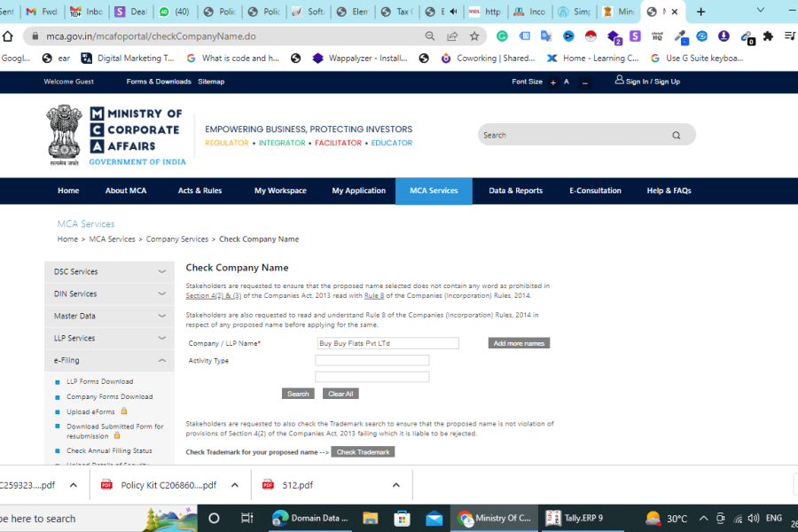Open the Sitemap link

(x=211, y=82)
